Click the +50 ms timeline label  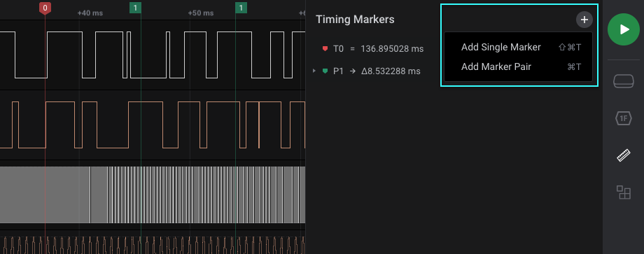pyautogui.click(x=201, y=13)
